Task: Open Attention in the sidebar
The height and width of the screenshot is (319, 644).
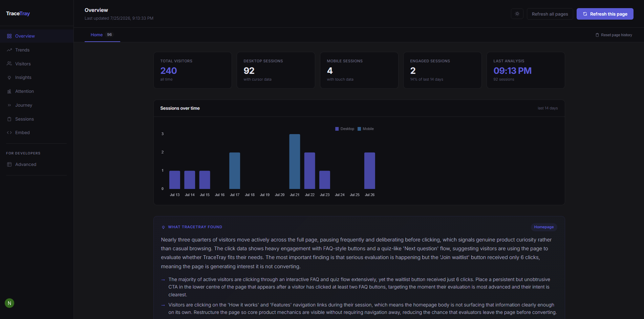Action: [37, 91]
